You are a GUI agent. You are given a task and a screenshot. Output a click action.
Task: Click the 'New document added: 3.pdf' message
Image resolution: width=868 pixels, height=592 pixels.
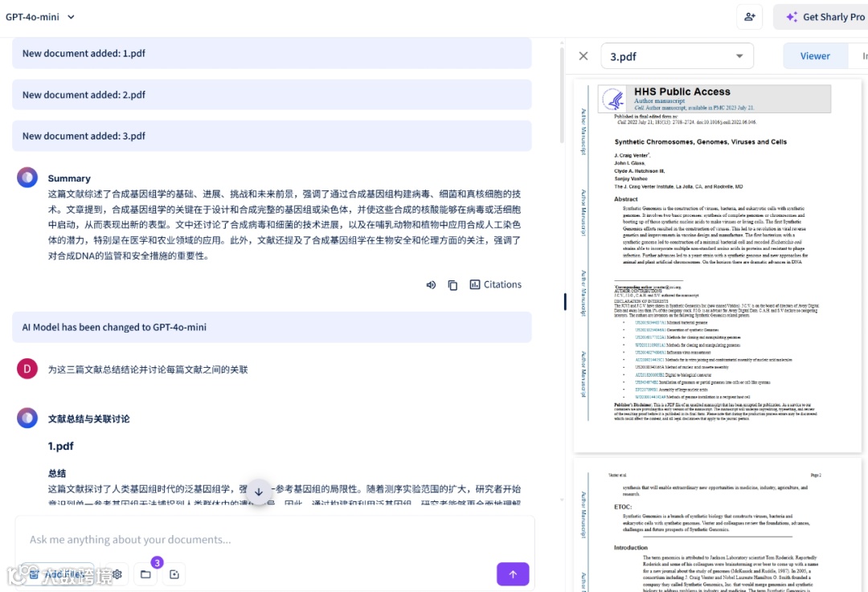tap(272, 136)
